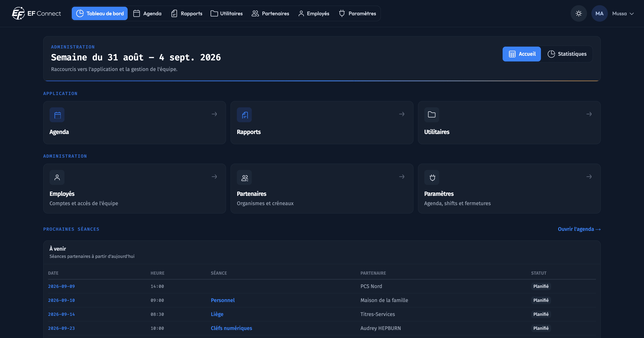The image size is (644, 338).
Task: Click the SÉANCE column header
Action: click(219, 273)
